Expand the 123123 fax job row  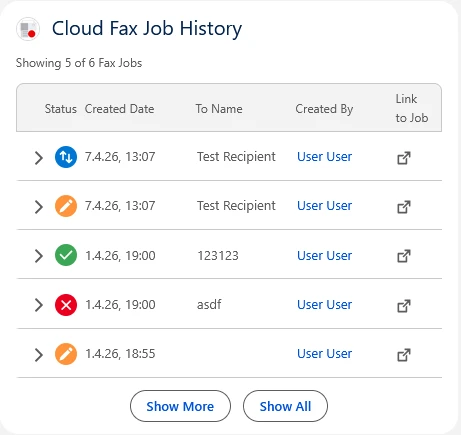(x=39, y=256)
